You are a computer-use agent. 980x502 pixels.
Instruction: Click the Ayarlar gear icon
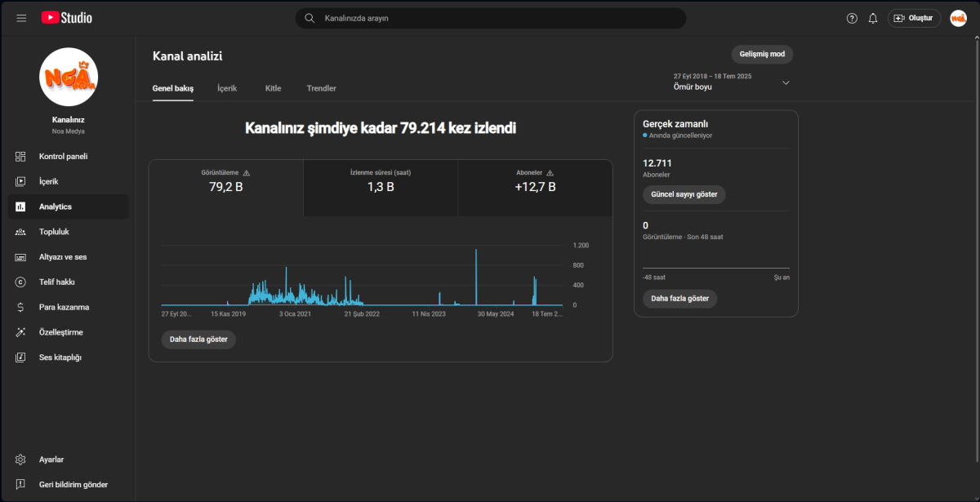pos(21,460)
